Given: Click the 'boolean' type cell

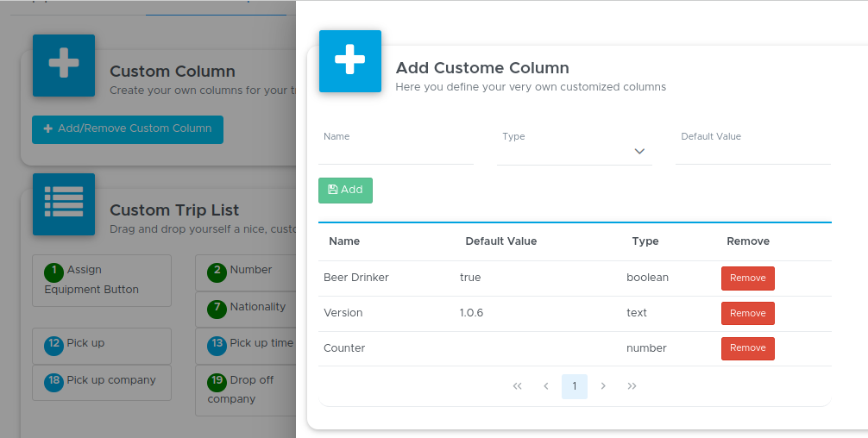Looking at the screenshot, I should 647,278.
